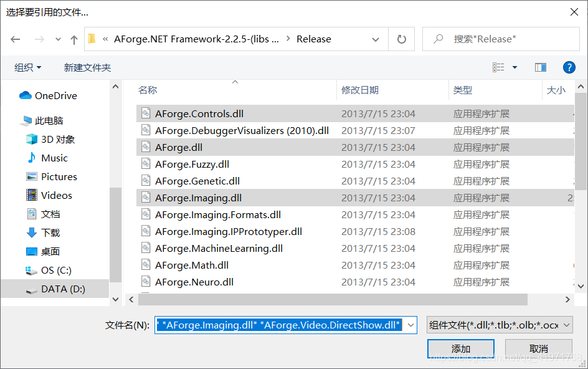Screen dimensions: 588x369
Task: Click navigation pane scroll down arrow
Action: pyautogui.click(x=115, y=299)
